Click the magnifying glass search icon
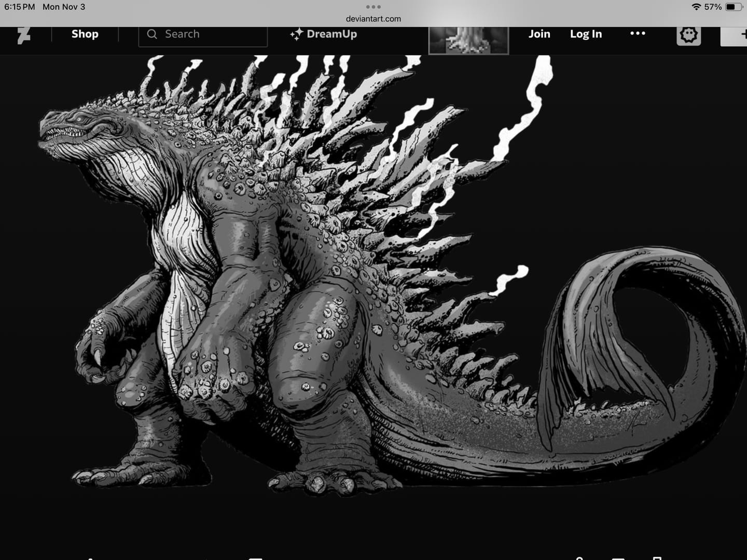Viewport: 747px width, 560px height. point(152,34)
